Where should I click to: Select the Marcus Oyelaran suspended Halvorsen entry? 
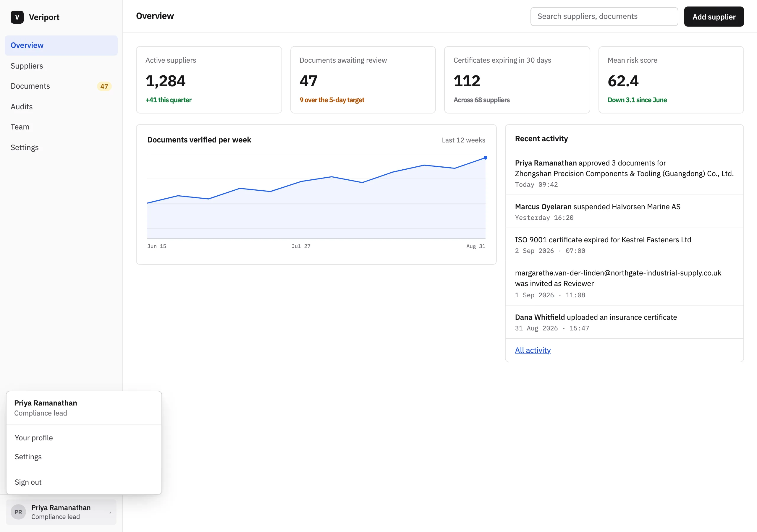click(x=624, y=212)
